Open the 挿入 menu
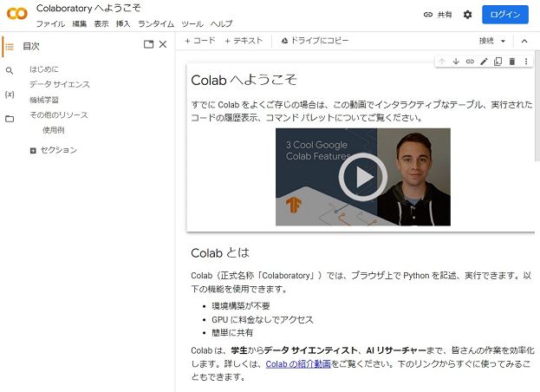This screenshot has width=540, height=392. coord(123,23)
